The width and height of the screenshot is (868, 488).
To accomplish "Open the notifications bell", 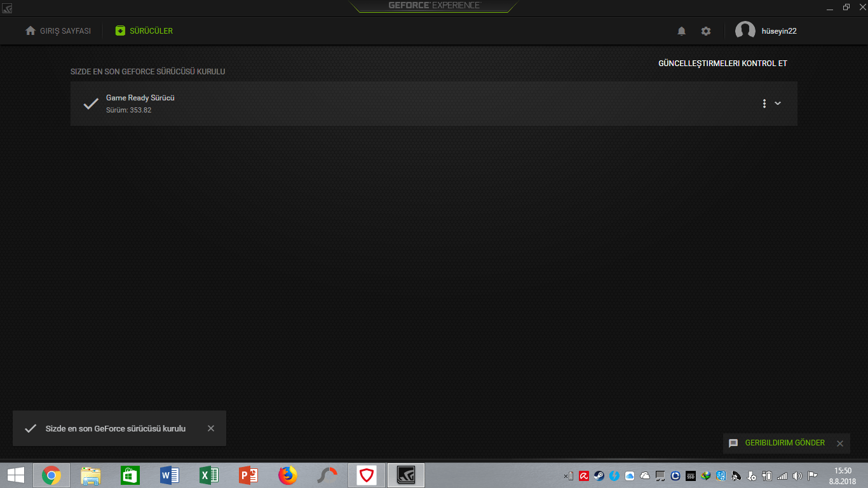I will 682,30.
